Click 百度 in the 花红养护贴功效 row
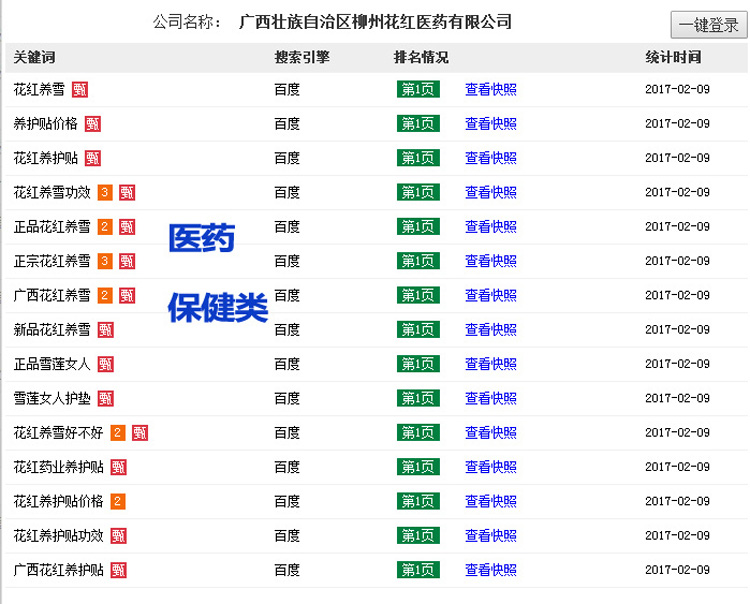The image size is (750, 604). click(287, 536)
